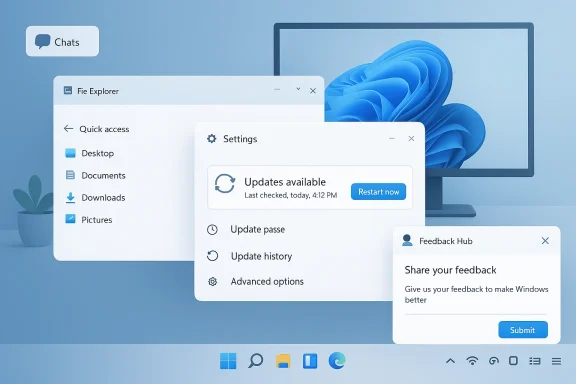Click the list view tray icon

point(534,361)
